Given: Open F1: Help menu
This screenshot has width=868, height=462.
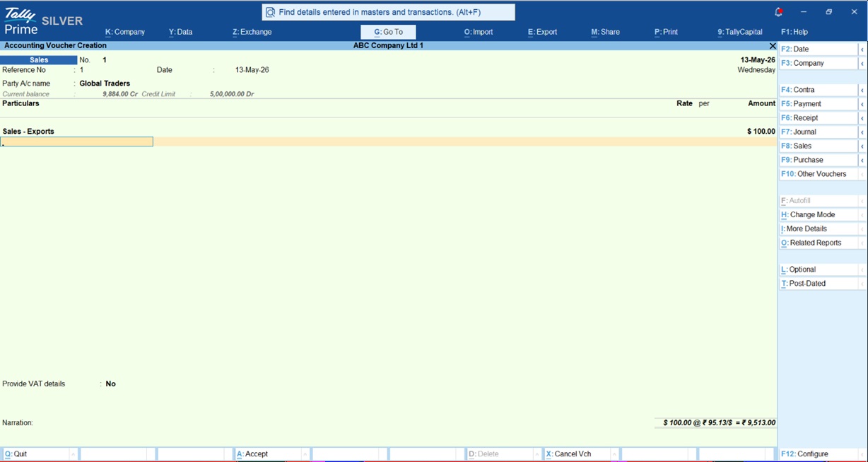Looking at the screenshot, I should 794,32.
